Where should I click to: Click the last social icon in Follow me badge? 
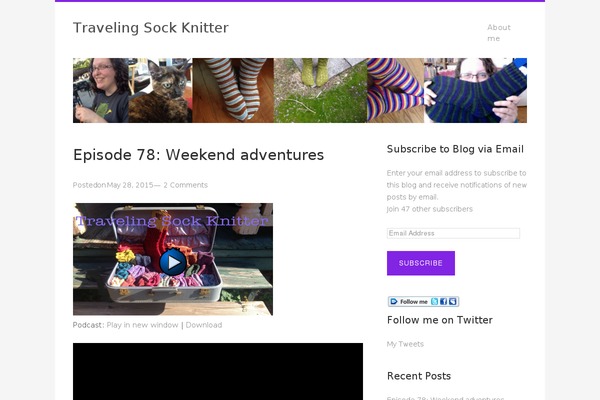[453, 302]
